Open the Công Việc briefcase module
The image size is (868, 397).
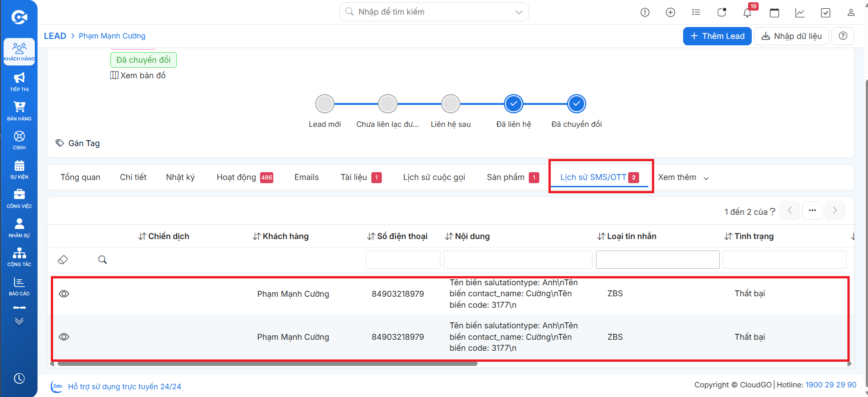(x=19, y=199)
